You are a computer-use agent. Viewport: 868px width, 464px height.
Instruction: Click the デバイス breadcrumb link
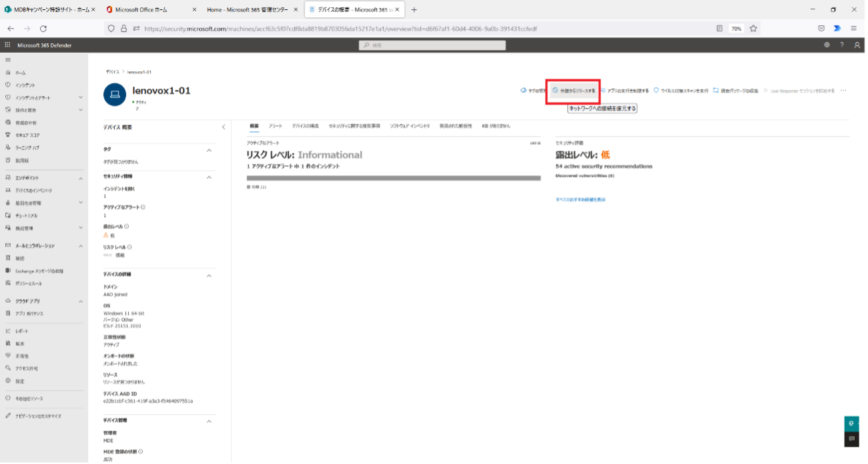coord(112,72)
